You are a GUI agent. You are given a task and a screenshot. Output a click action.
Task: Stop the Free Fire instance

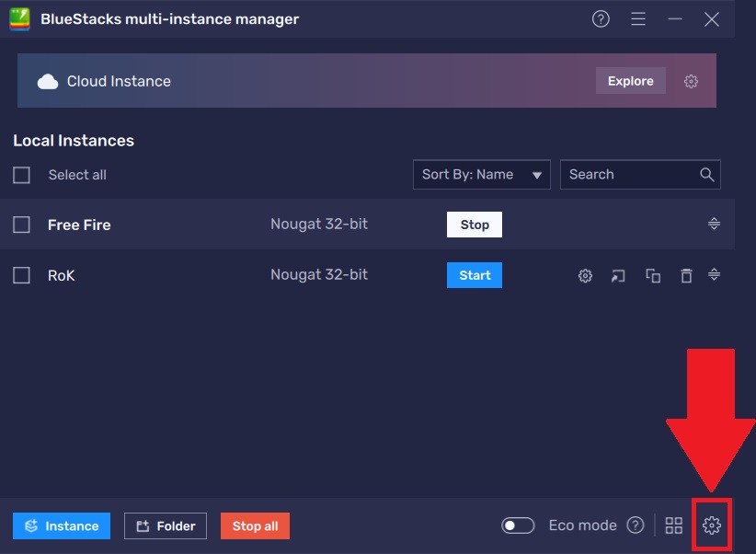[475, 225]
